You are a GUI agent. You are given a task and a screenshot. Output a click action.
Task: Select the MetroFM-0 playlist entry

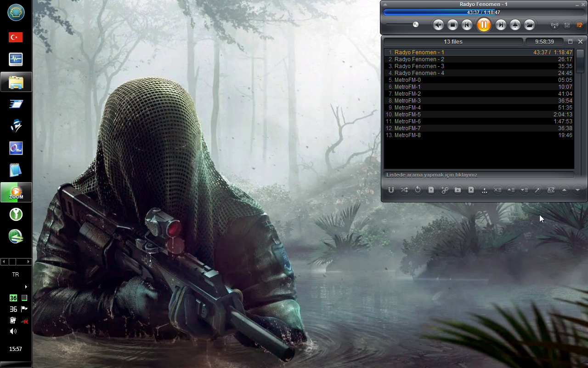click(x=479, y=80)
